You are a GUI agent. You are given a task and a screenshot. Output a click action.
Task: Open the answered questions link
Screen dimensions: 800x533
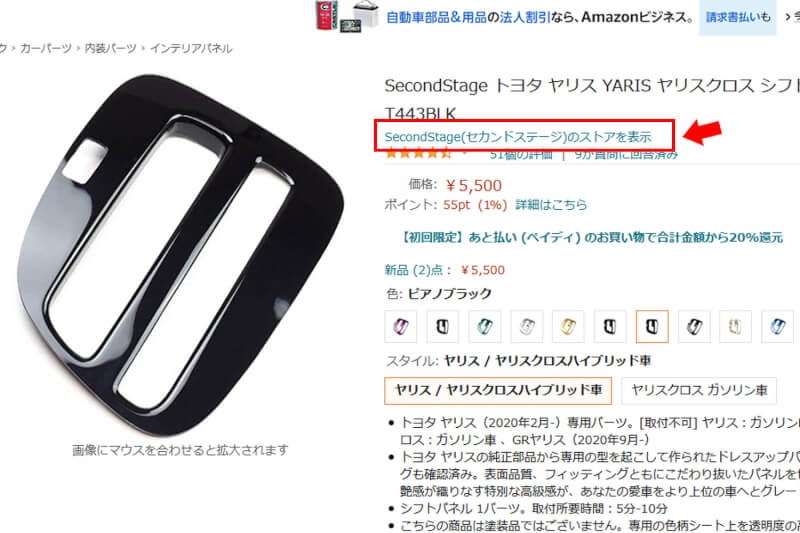pyautogui.click(x=626, y=155)
